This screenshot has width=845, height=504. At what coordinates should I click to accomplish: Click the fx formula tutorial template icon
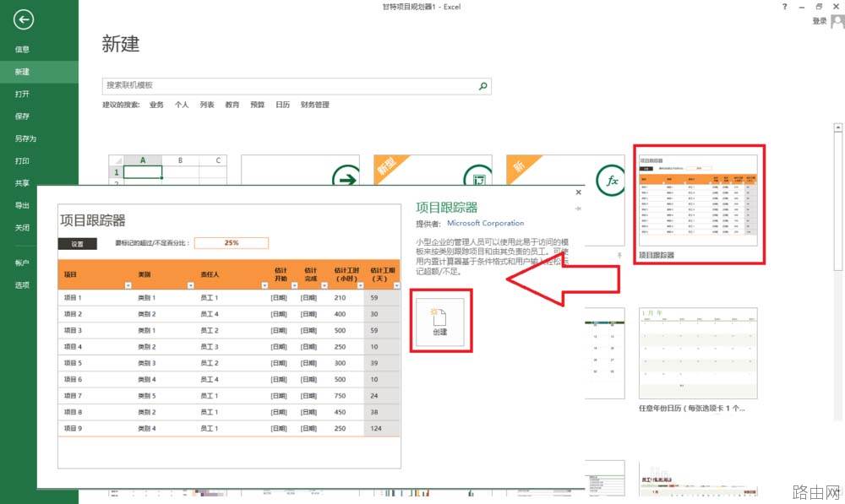pos(611,181)
